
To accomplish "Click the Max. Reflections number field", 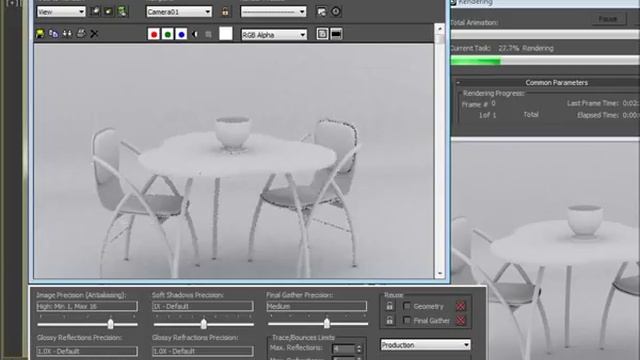I will click(x=344, y=349).
